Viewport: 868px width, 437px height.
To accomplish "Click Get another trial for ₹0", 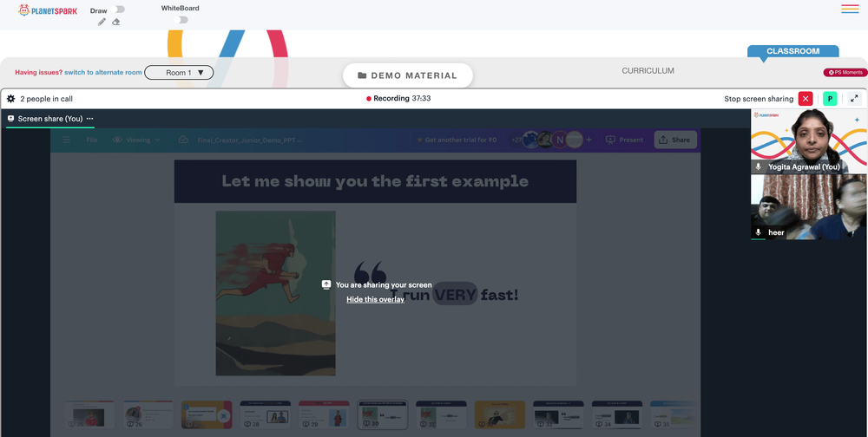I will click(x=456, y=140).
